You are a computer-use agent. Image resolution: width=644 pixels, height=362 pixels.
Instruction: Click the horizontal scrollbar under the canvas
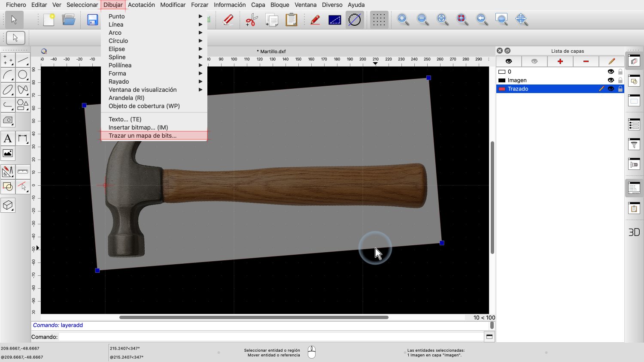(x=253, y=317)
